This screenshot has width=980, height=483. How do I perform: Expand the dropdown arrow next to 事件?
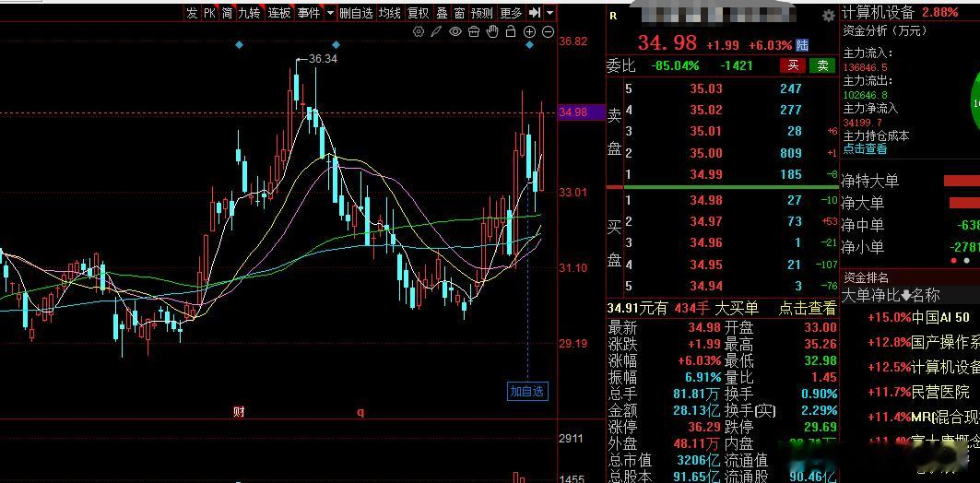[x=329, y=13]
